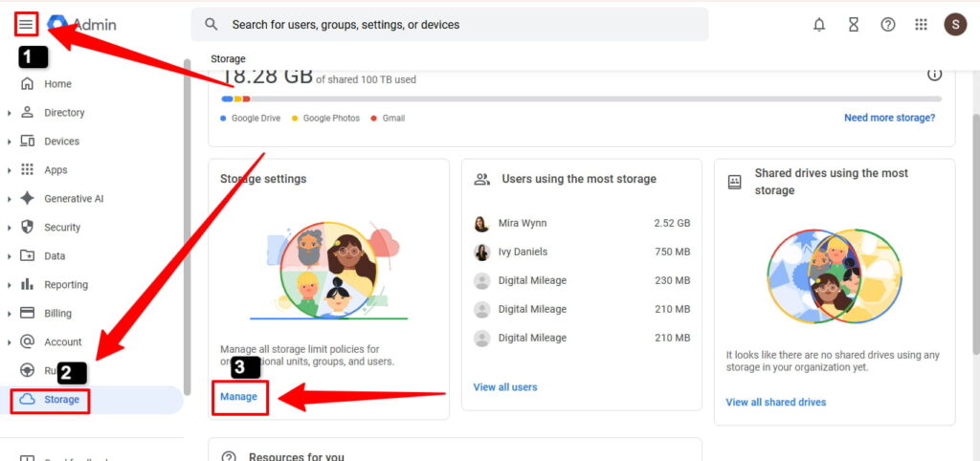This screenshot has height=461, width=980.
Task: Expand the Generative AI section arrow
Action: [10, 199]
